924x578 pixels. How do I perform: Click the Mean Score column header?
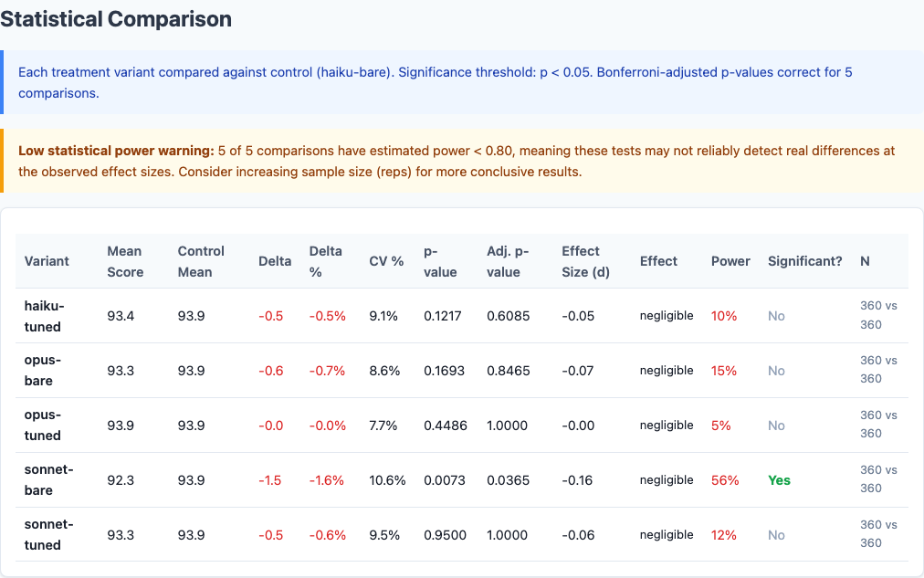pos(124,260)
